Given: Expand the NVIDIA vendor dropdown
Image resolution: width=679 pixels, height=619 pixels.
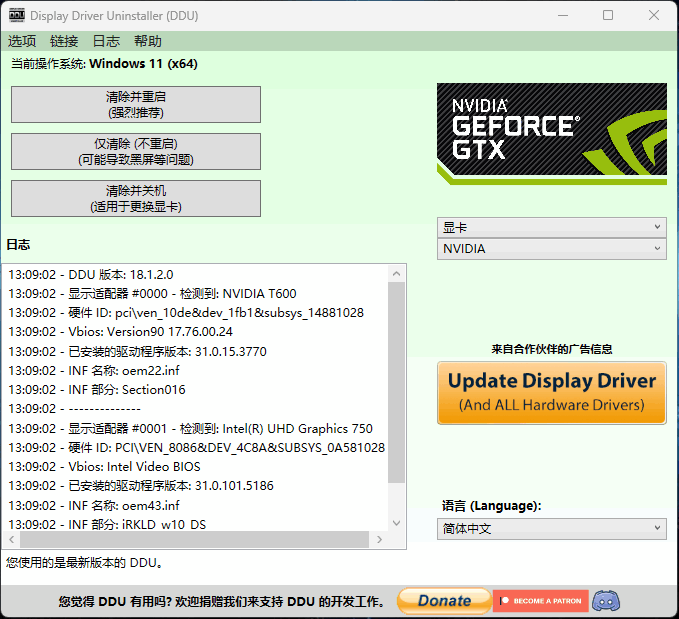Looking at the screenshot, I should [x=552, y=249].
